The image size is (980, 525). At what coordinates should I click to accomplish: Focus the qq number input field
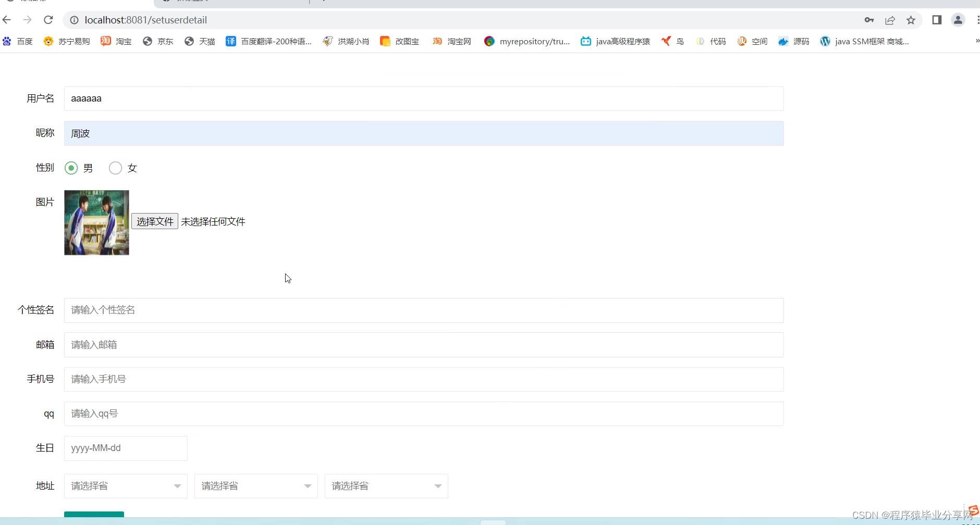pos(424,414)
